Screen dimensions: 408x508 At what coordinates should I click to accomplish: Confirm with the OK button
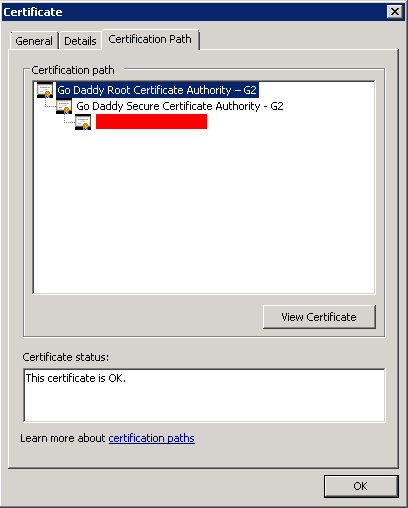[x=361, y=486]
